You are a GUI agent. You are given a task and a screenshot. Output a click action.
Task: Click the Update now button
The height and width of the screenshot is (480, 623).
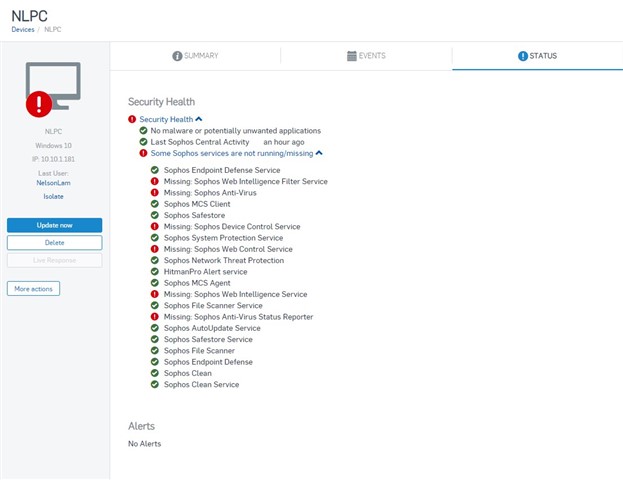coord(54,225)
